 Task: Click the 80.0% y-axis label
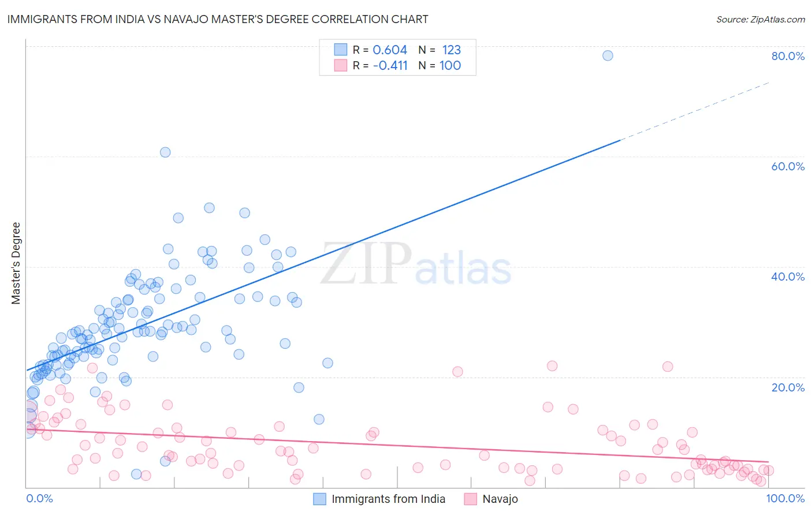788,56
